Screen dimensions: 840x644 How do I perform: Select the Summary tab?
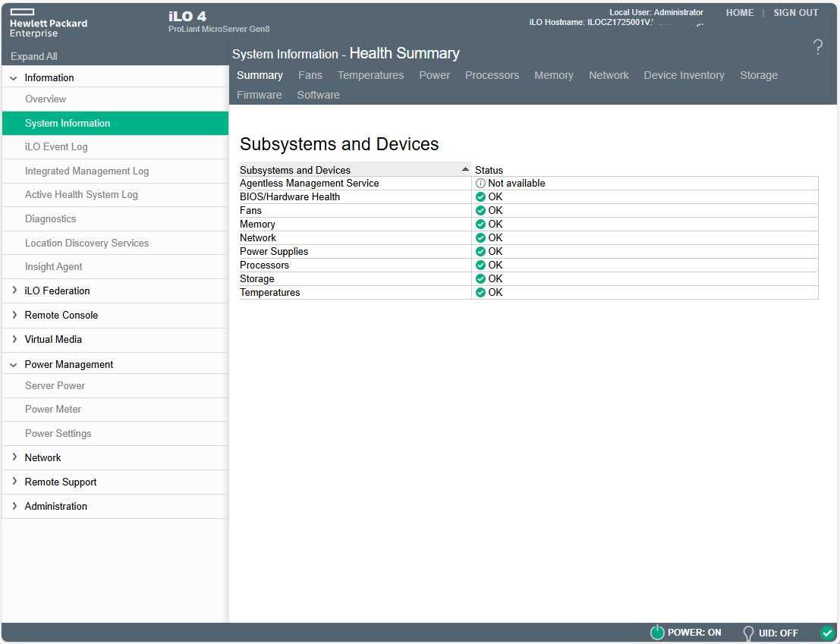pos(260,76)
